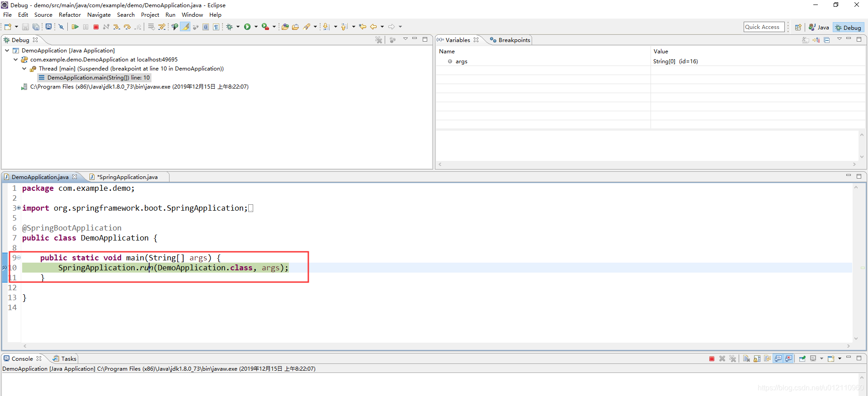Click the Back navigation arrow
This screenshot has width=868, height=396.
click(x=373, y=27)
